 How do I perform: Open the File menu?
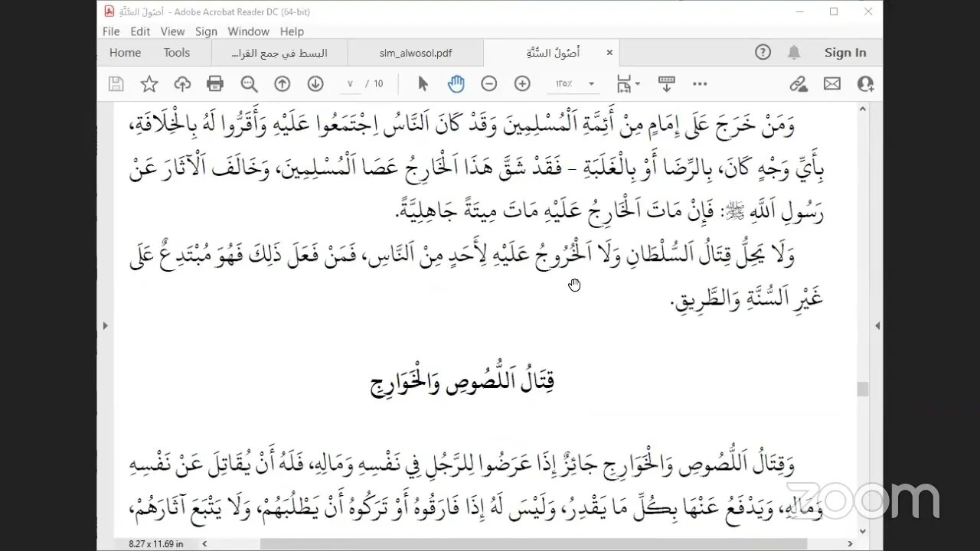111,31
